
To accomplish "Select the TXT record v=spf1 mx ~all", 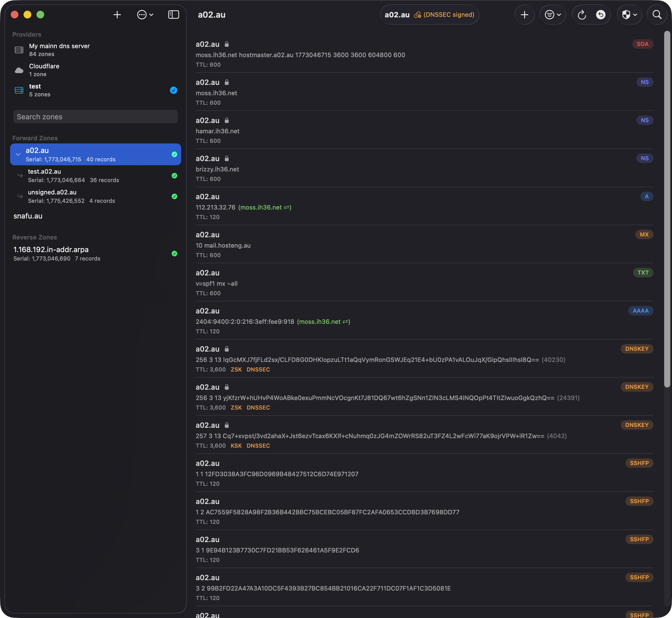I will (x=424, y=283).
